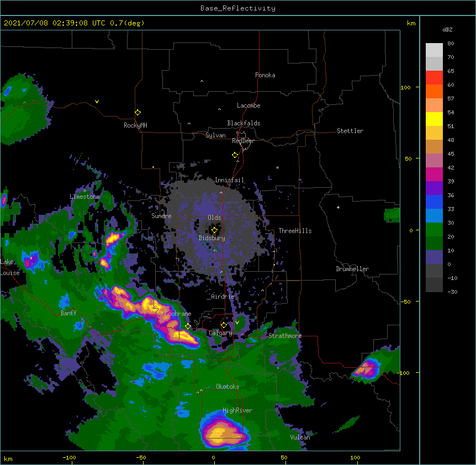This screenshot has height=465, width=476.
Task: Click the Sylvan map label
Action: (x=215, y=135)
